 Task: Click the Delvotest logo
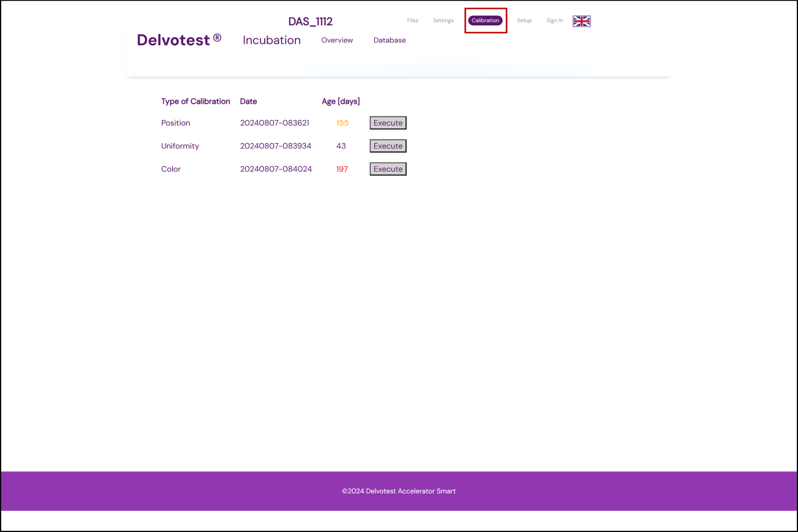[179, 40]
